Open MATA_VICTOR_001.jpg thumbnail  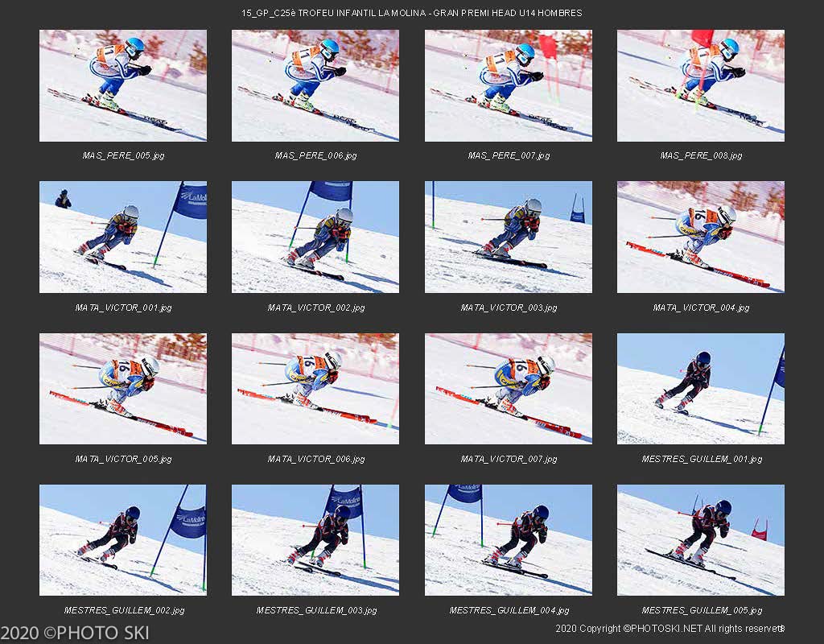coord(123,237)
